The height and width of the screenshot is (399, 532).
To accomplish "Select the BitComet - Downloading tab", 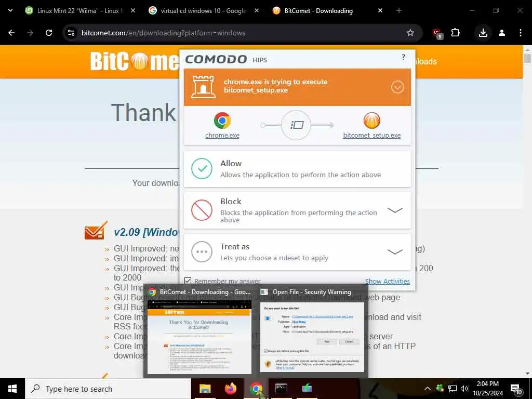I will 318,10.
